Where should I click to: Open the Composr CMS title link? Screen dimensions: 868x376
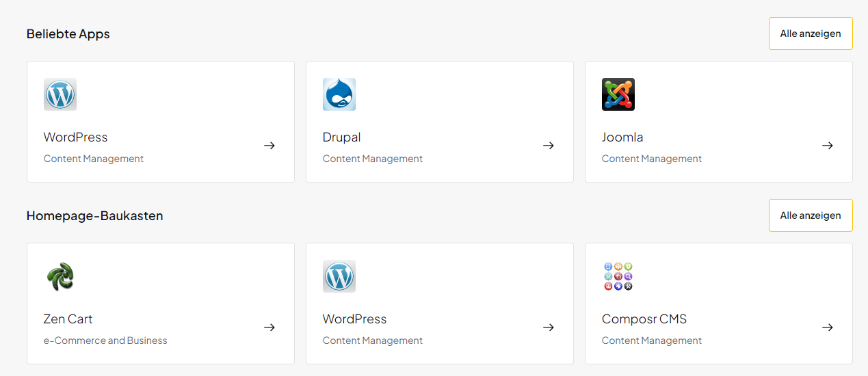644,319
